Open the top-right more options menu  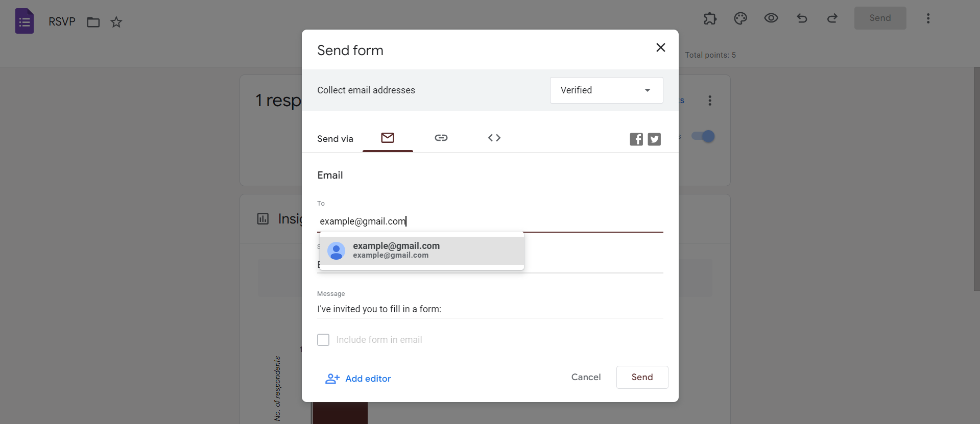pyautogui.click(x=928, y=18)
